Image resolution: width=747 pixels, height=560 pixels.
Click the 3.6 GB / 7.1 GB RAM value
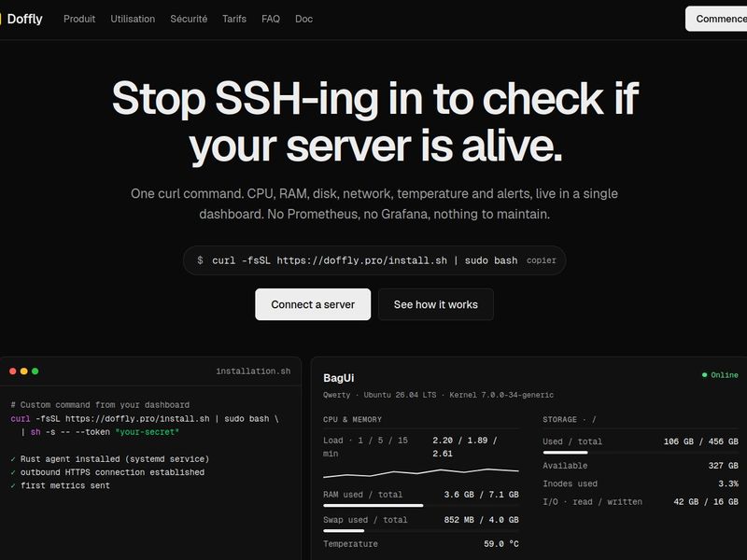(x=481, y=495)
